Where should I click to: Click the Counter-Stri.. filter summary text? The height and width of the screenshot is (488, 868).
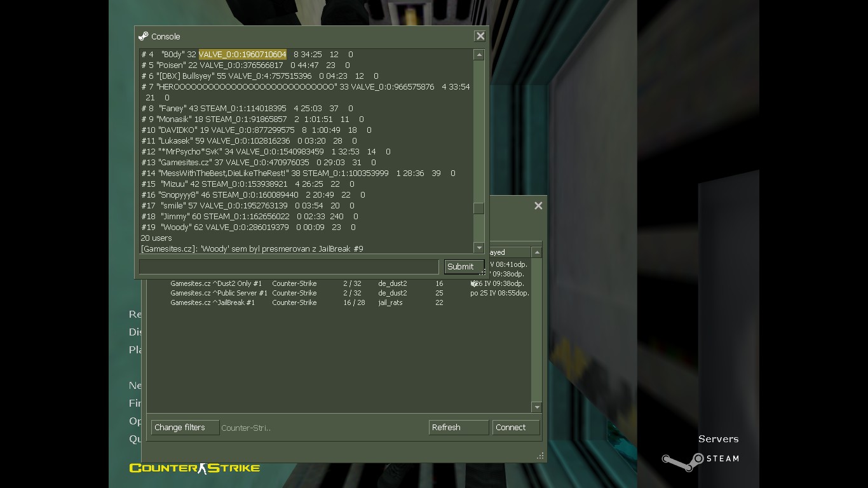coord(246,428)
